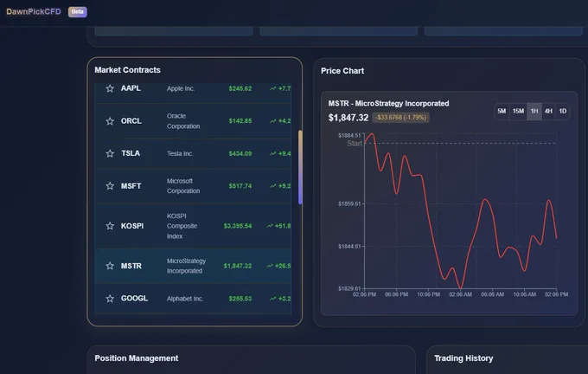
Task: Click MSTR list price $1,847.32
Action: point(238,266)
